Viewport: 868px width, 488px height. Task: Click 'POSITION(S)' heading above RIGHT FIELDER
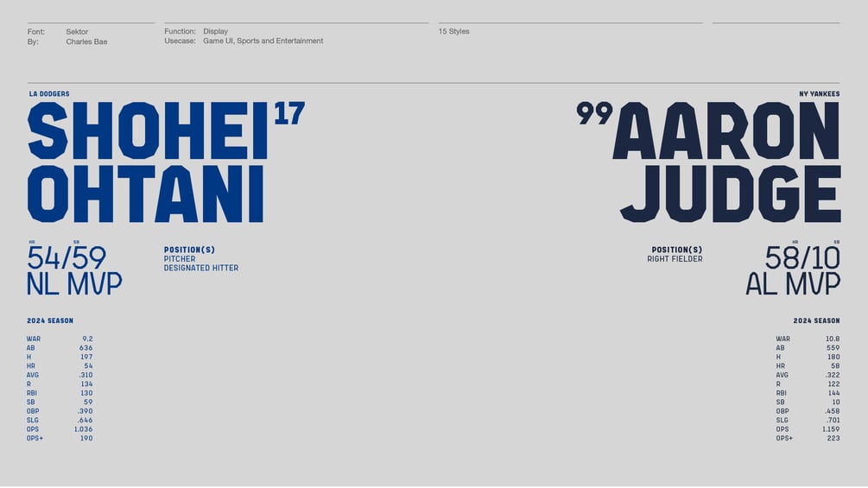[677, 250]
